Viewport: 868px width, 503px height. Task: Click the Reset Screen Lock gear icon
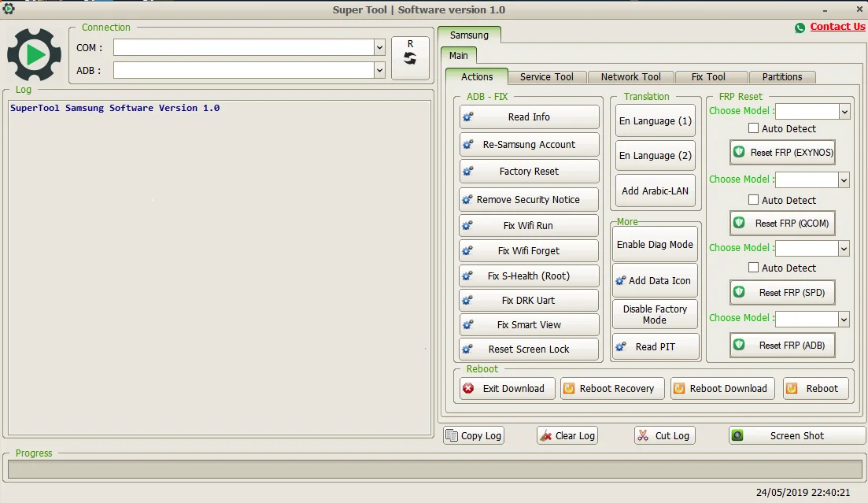point(467,349)
